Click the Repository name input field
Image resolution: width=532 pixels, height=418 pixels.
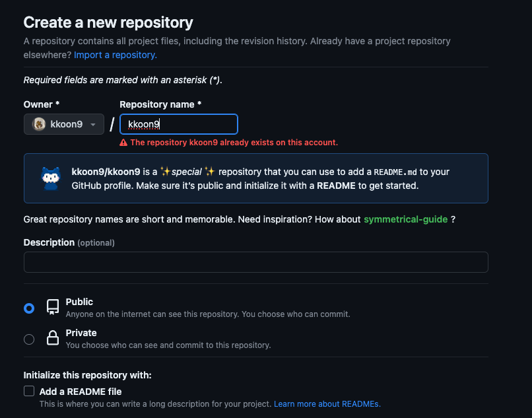point(179,124)
